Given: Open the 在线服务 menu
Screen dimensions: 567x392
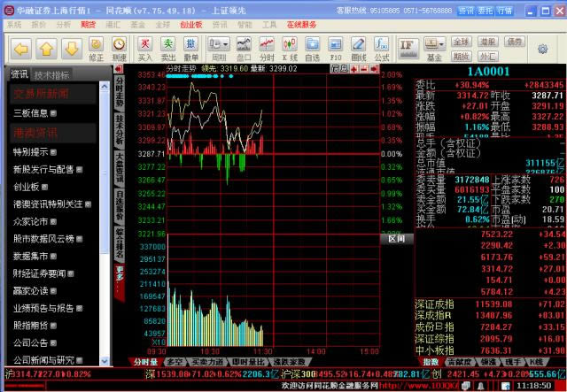Looking at the screenshot, I should tap(301, 25).
